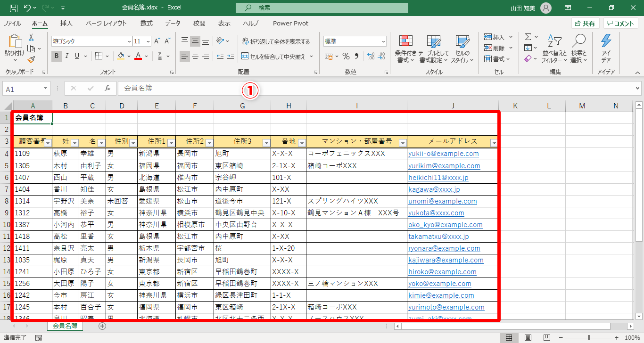Decrease decimal places
Screen dimensions: 644x343
coord(381,56)
